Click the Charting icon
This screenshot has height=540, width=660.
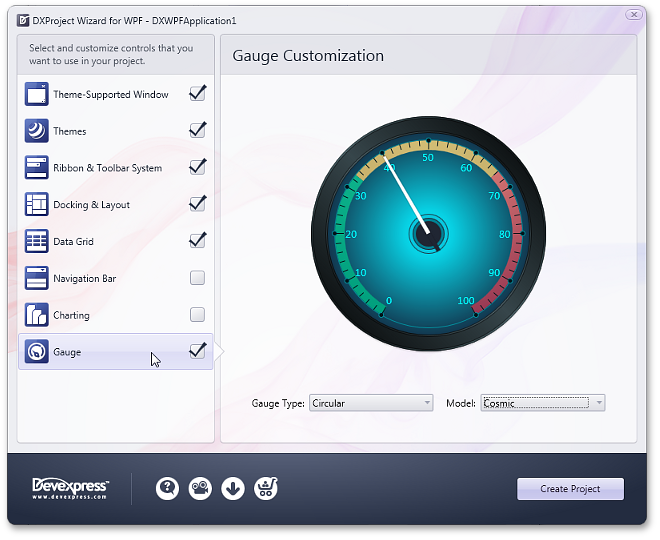pyautogui.click(x=37, y=315)
